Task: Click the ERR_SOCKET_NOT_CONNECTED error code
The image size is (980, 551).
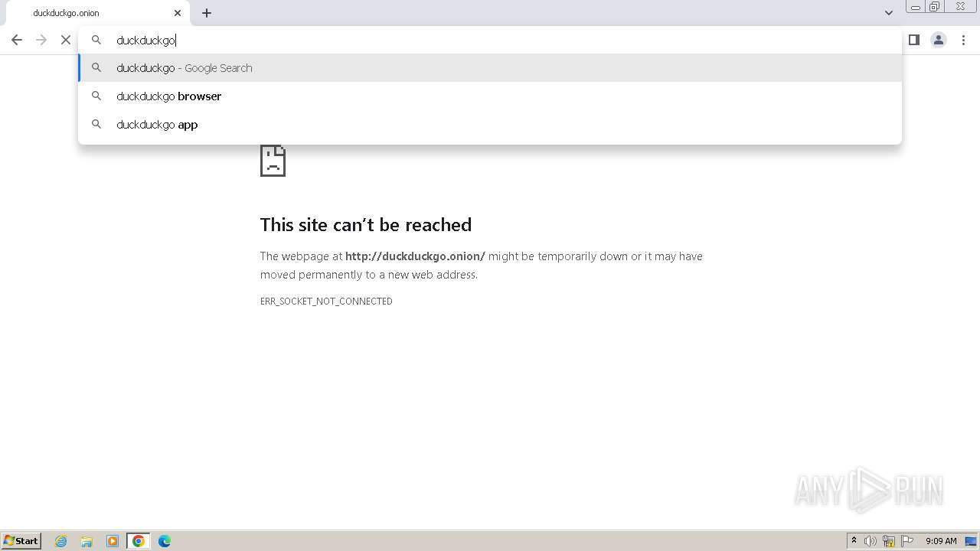Action: point(326,301)
